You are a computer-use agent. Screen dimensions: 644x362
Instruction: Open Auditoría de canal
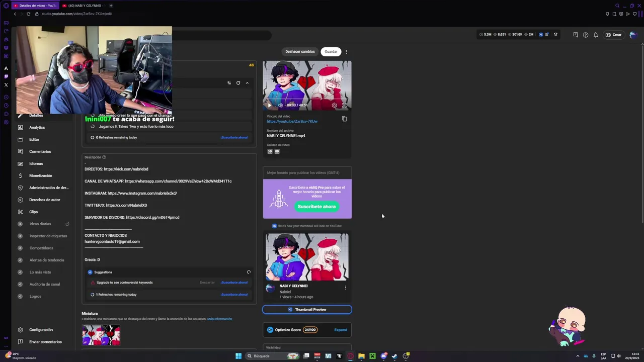click(44, 284)
